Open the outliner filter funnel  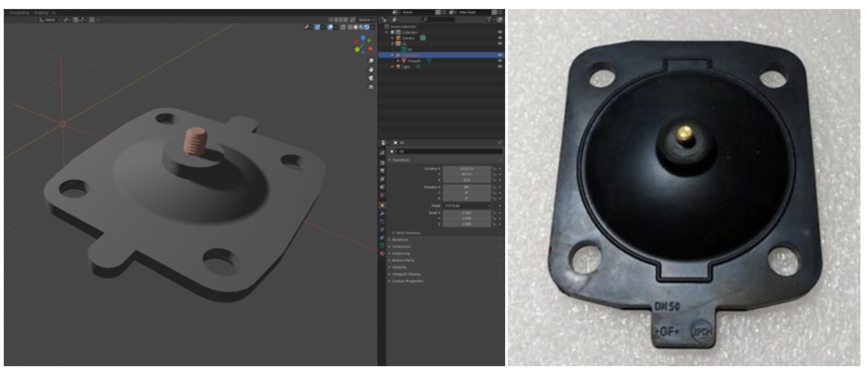click(x=489, y=20)
